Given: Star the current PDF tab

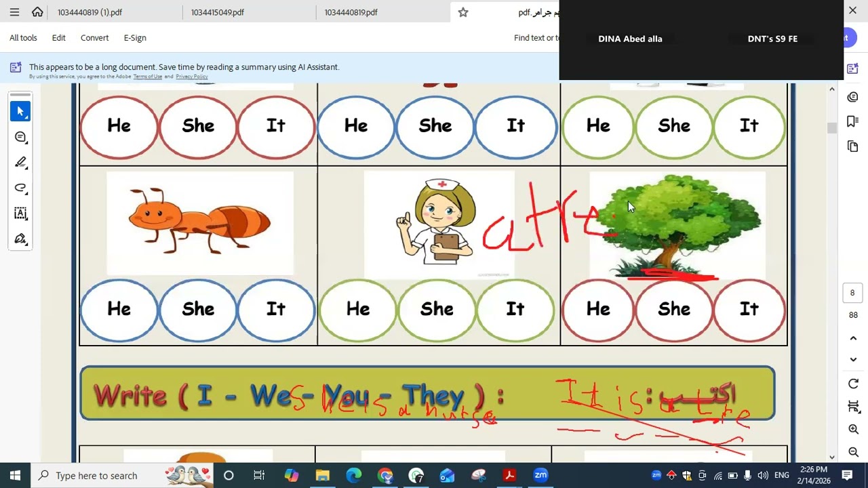Looking at the screenshot, I should (x=463, y=12).
